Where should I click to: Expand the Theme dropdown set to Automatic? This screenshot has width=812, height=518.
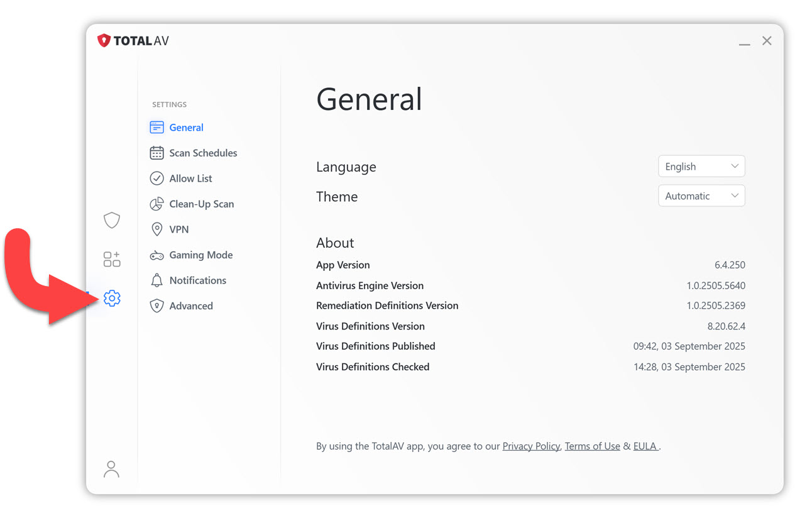[701, 196]
